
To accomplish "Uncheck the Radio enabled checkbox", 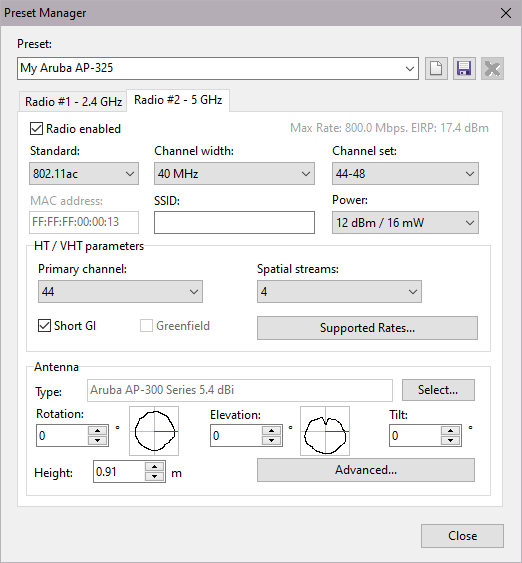I will tap(36, 129).
